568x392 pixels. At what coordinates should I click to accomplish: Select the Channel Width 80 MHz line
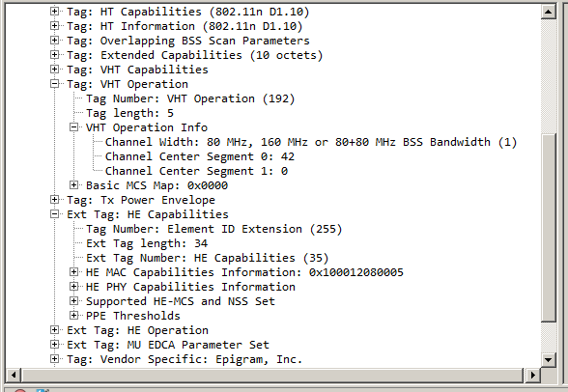click(x=311, y=142)
